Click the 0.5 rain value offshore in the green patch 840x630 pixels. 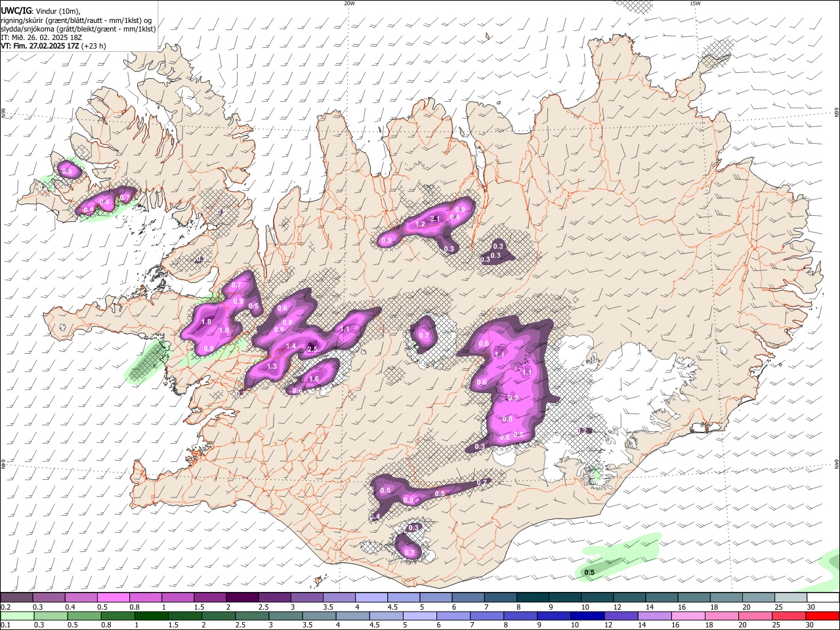(589, 573)
